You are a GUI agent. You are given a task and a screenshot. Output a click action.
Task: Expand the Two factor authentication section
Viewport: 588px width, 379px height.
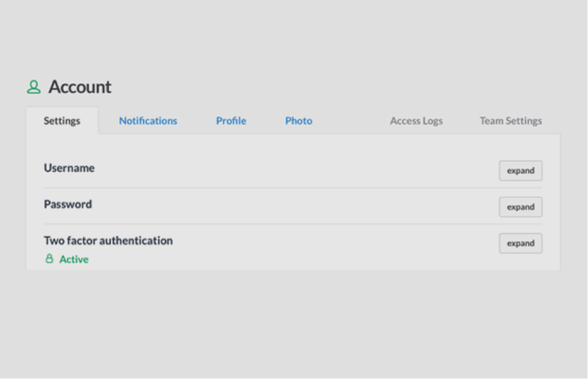tap(520, 244)
